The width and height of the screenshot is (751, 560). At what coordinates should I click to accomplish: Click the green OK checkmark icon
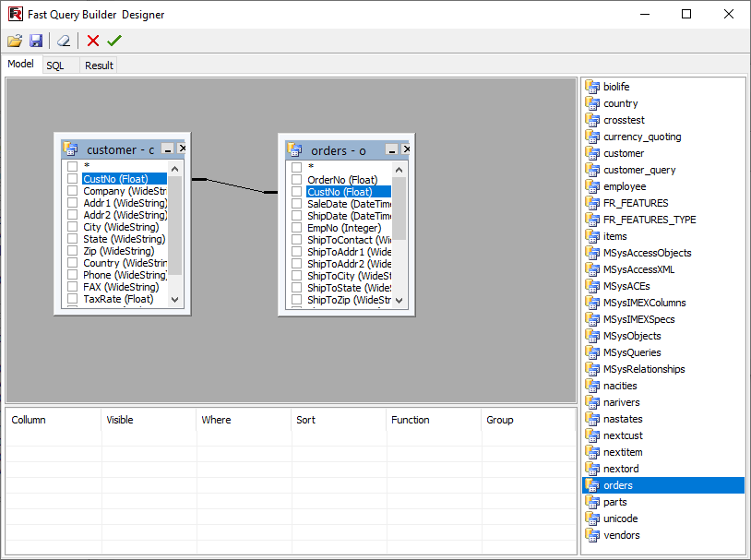click(114, 41)
